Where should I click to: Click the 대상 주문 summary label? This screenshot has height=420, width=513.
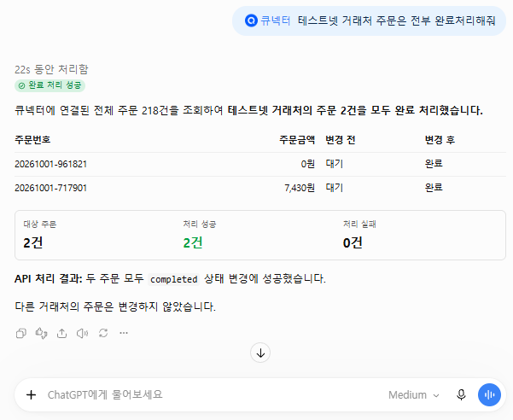(40, 225)
